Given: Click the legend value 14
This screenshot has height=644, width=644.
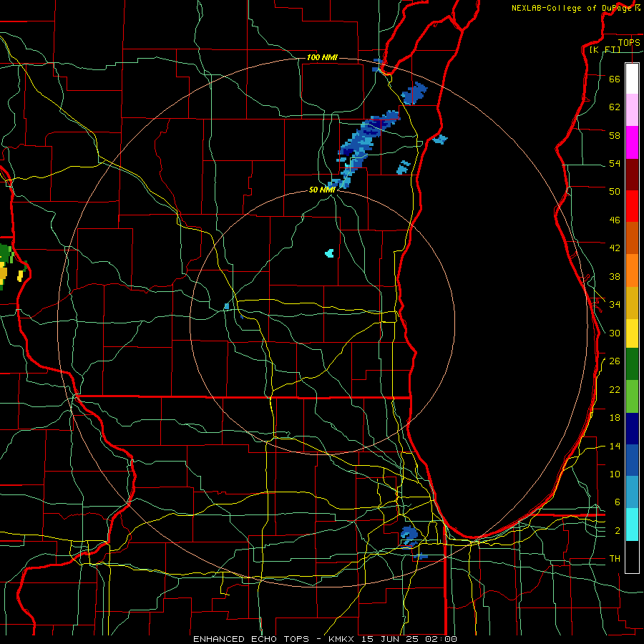Looking at the screenshot, I should point(615,446).
